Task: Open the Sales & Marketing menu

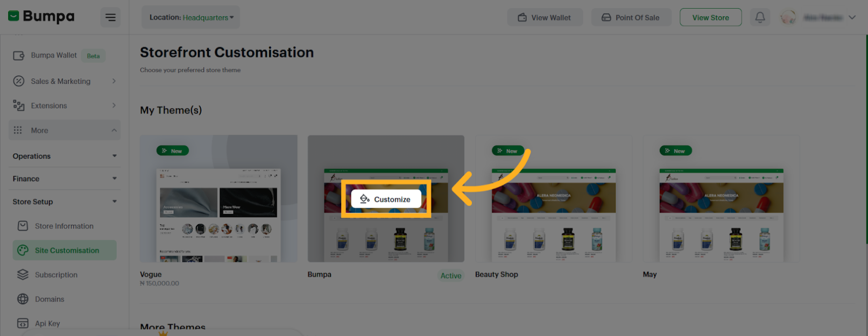Action: pyautogui.click(x=65, y=81)
